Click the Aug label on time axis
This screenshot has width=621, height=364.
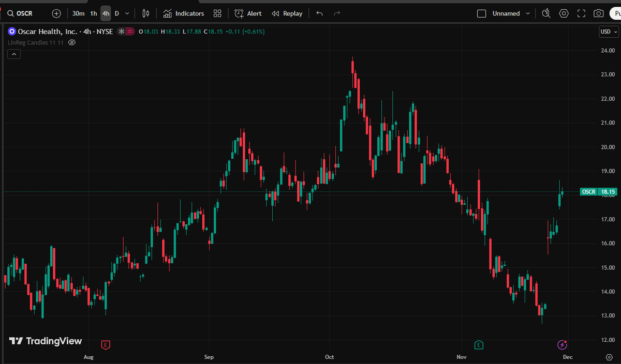(x=88, y=357)
